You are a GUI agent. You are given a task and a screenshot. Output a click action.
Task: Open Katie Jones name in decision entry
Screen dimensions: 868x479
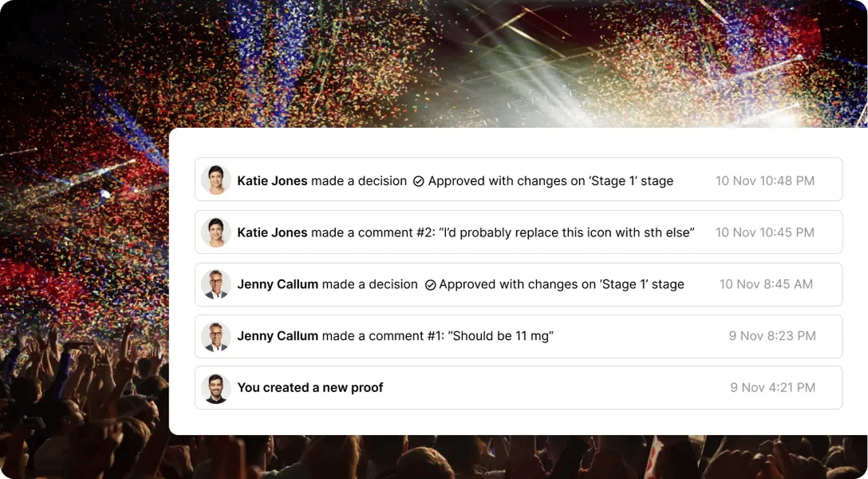(272, 180)
